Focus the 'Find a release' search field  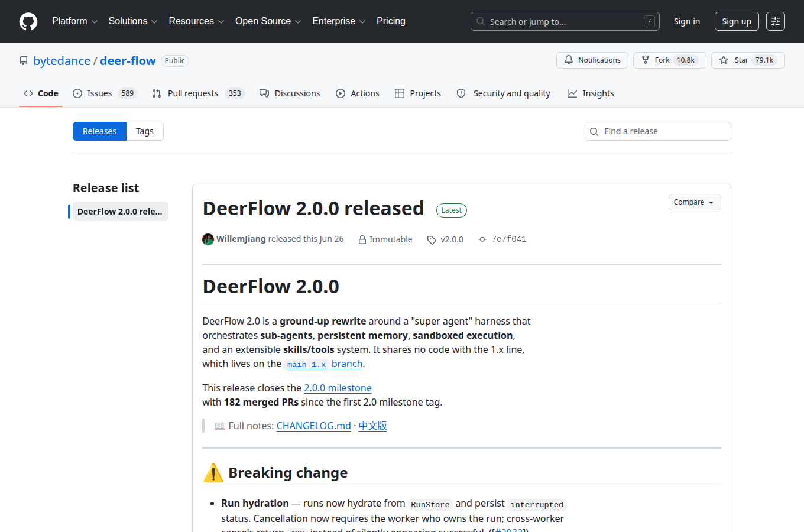(658, 131)
